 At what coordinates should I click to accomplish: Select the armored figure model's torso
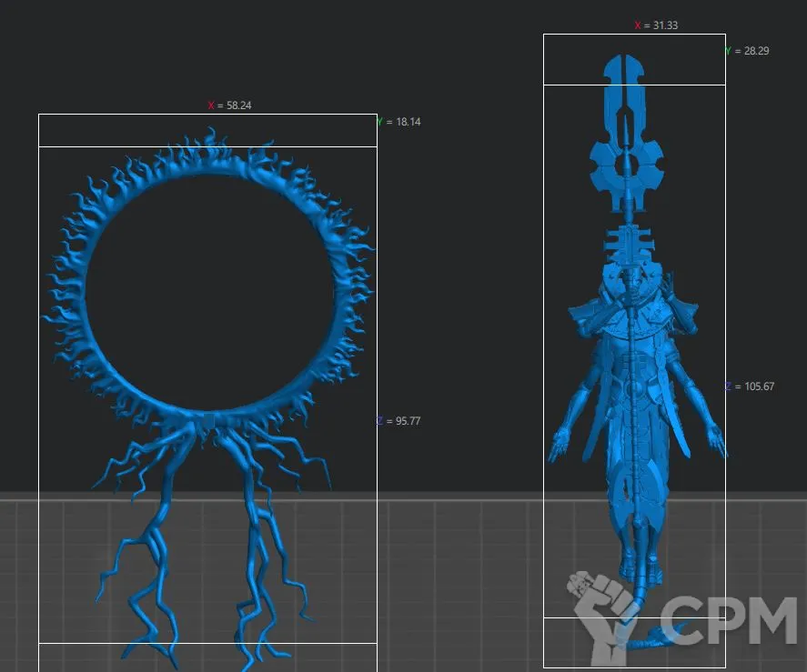634,364
